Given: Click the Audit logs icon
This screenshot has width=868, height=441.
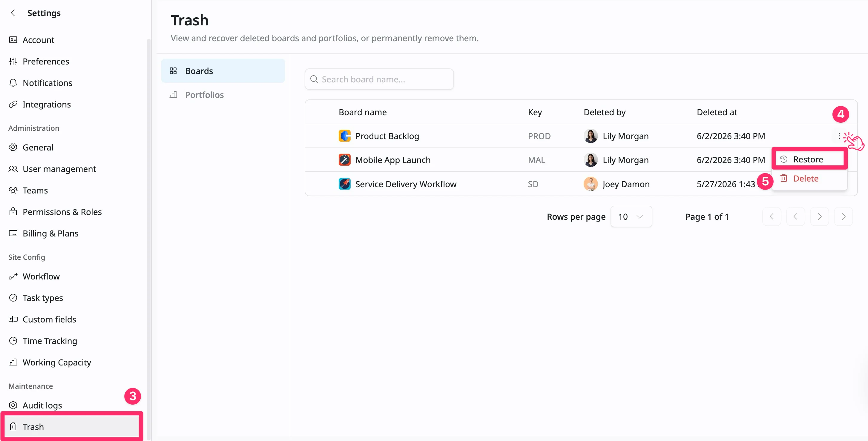Looking at the screenshot, I should point(13,405).
